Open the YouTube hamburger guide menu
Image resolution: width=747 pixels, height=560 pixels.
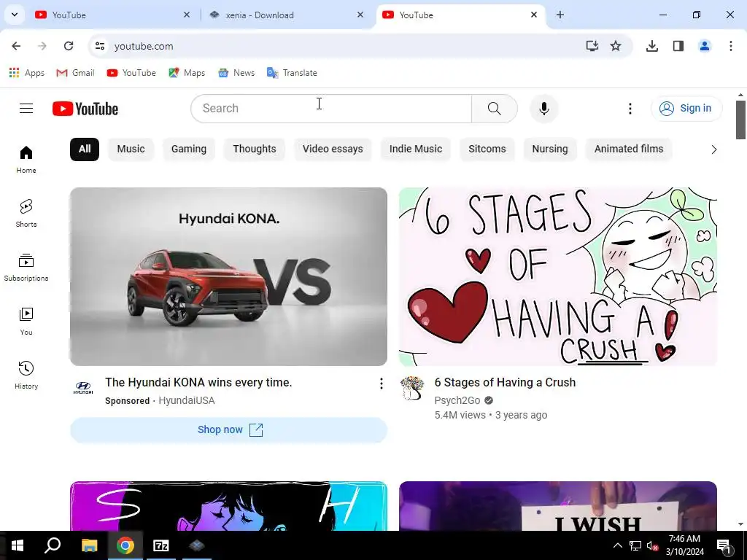(26, 109)
